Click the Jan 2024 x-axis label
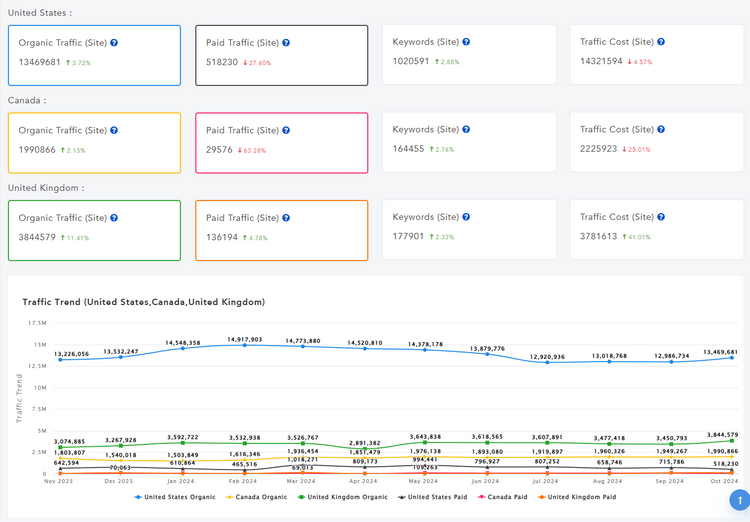This screenshot has height=522, width=750. (181, 481)
